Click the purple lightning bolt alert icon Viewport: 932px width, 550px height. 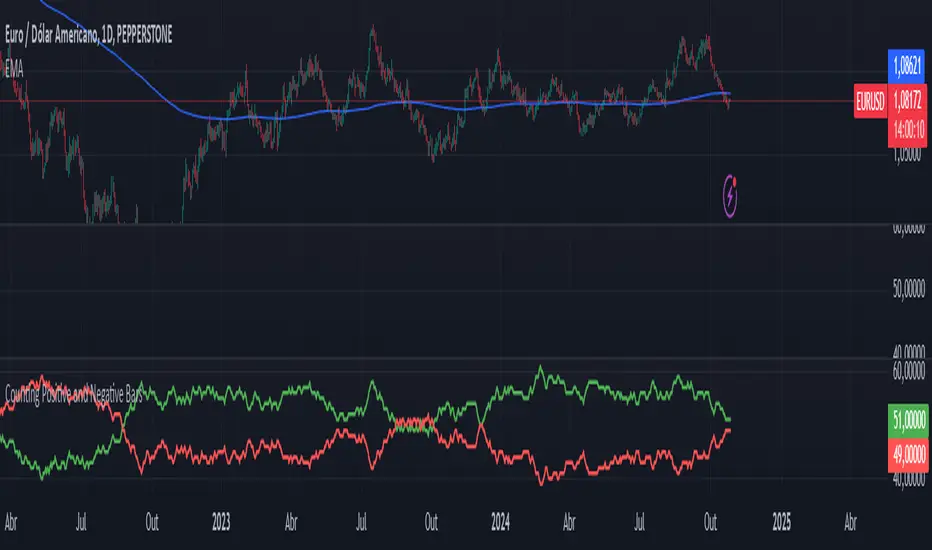pos(730,196)
